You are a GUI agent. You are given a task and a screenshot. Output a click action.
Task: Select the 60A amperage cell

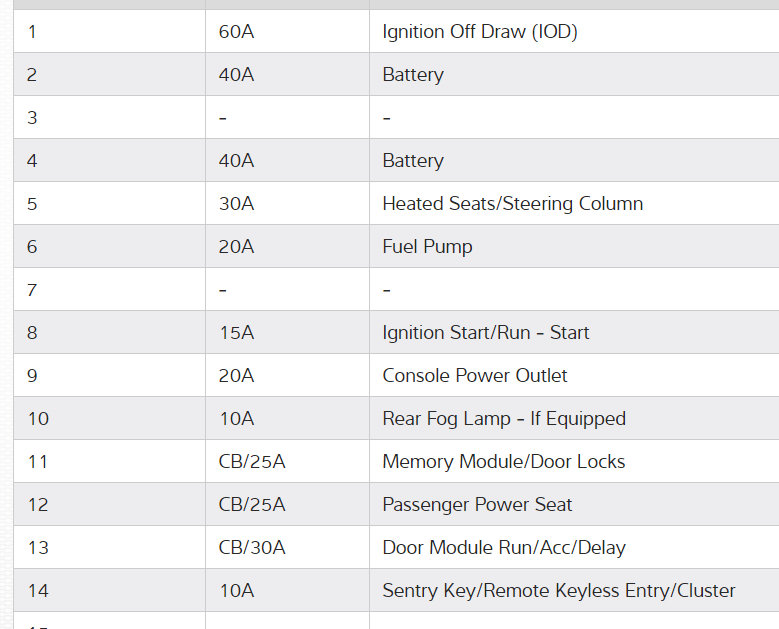click(x=236, y=32)
